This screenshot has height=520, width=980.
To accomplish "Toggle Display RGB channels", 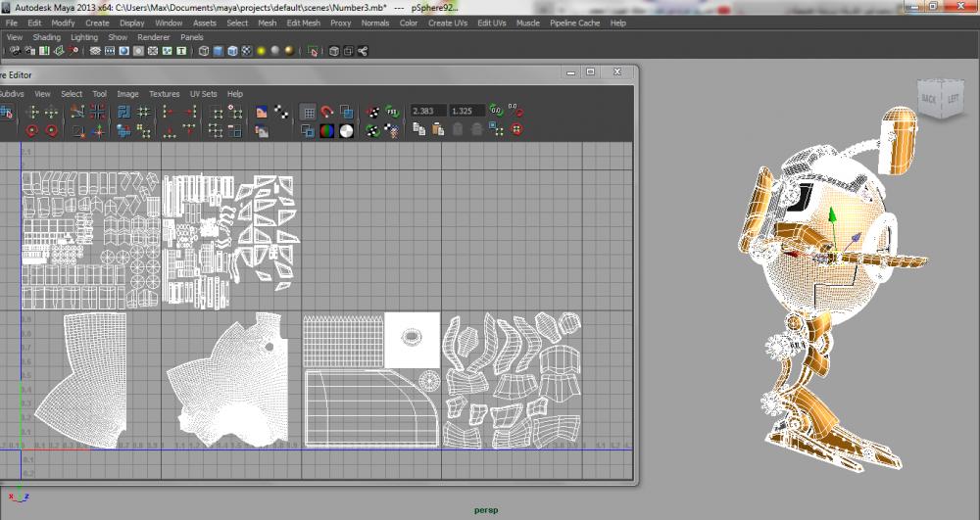I will (x=327, y=130).
